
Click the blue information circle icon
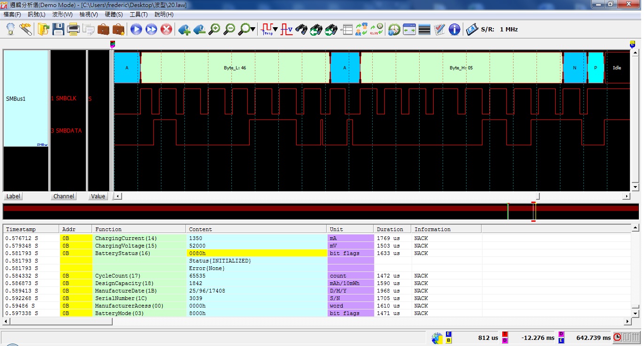454,30
